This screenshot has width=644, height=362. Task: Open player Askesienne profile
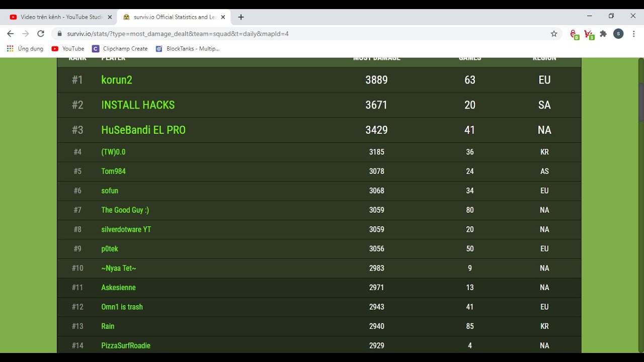tap(118, 288)
